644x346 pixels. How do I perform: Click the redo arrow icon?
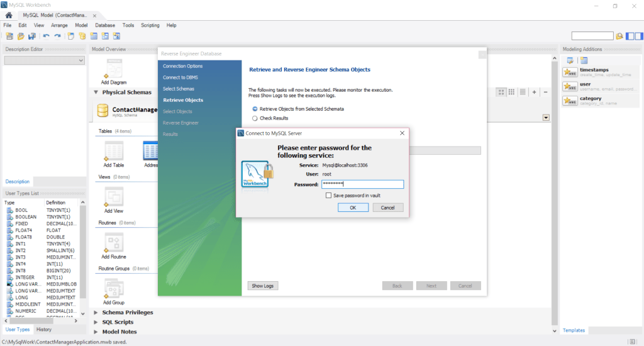coord(57,36)
